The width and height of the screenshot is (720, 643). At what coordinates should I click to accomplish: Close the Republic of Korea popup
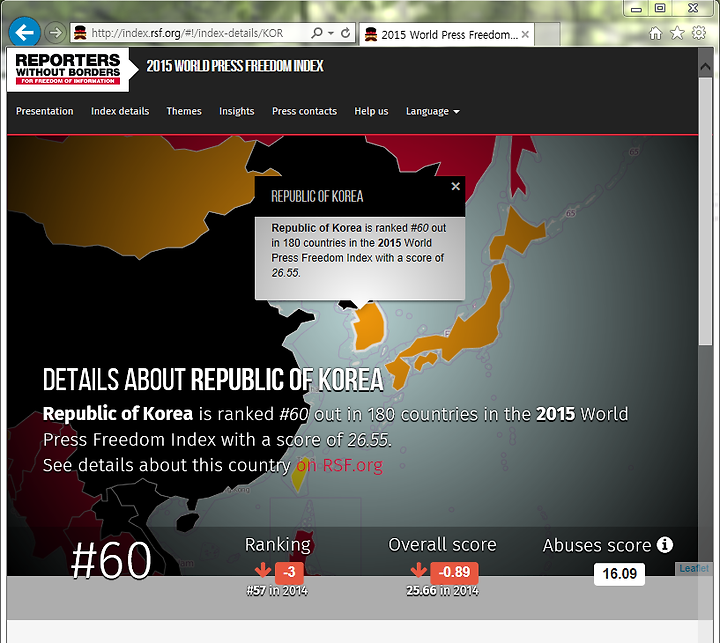[x=455, y=186]
